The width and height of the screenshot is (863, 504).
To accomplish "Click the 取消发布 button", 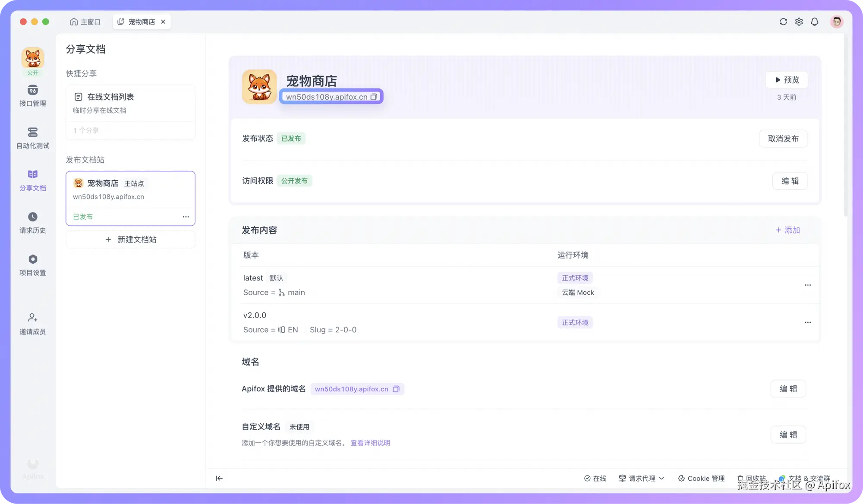I will point(783,139).
